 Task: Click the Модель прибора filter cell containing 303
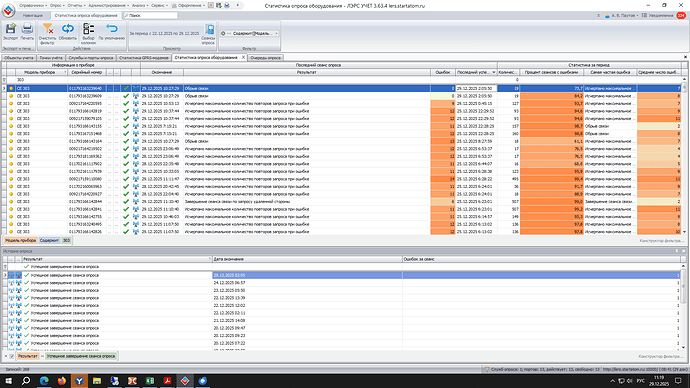[41, 80]
